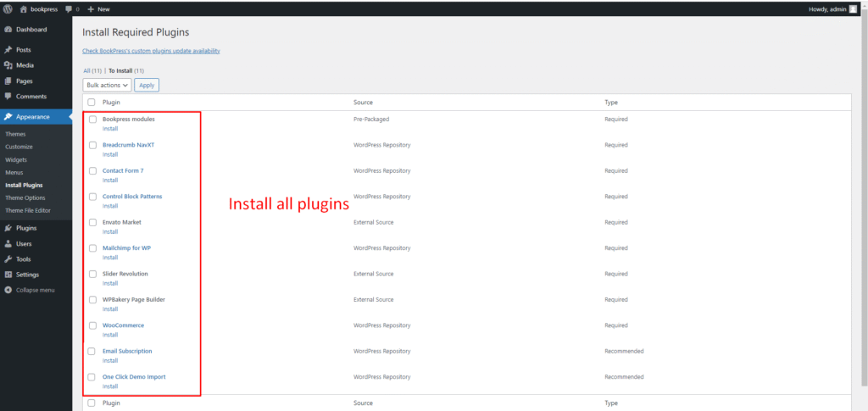Check the Bookpress modules checkbox

(x=92, y=119)
